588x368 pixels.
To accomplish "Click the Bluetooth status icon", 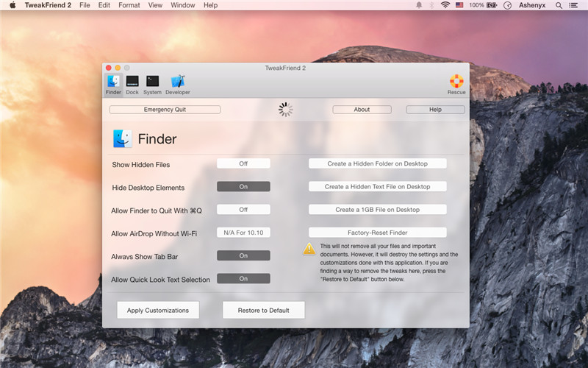I will [x=431, y=5].
